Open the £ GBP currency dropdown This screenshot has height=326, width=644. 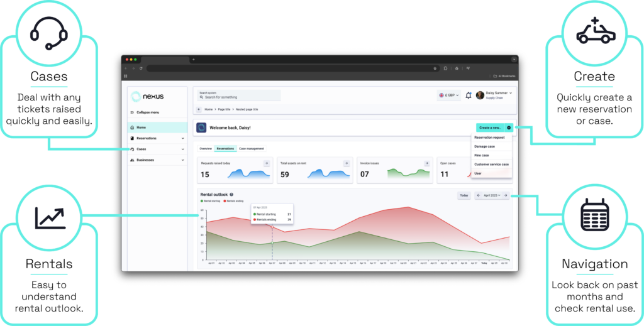(x=449, y=95)
